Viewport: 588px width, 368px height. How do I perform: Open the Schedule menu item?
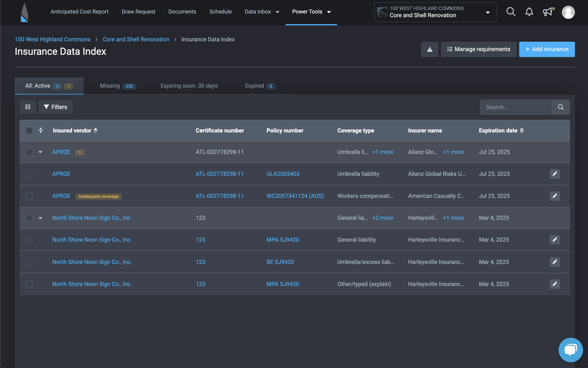[220, 12]
